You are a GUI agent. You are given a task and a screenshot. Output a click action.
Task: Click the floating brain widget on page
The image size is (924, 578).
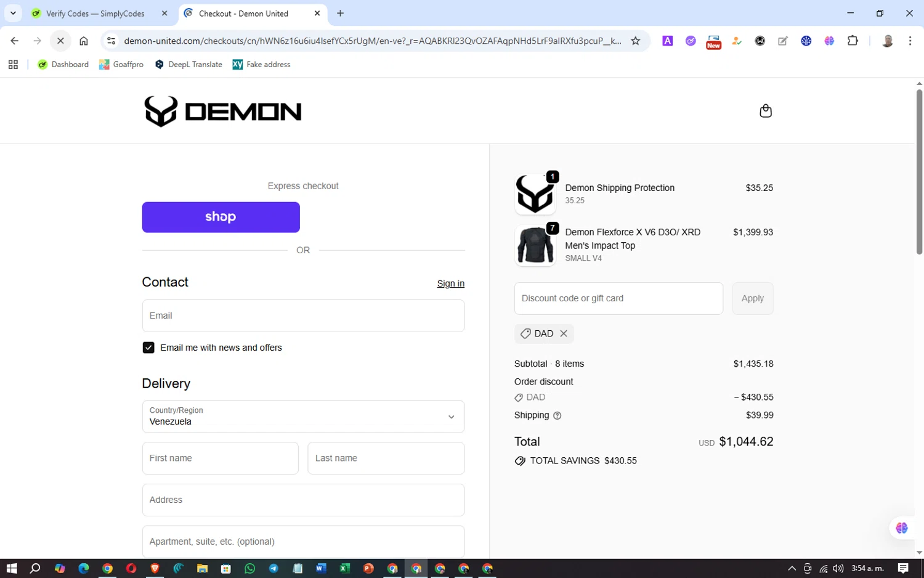pyautogui.click(x=902, y=528)
